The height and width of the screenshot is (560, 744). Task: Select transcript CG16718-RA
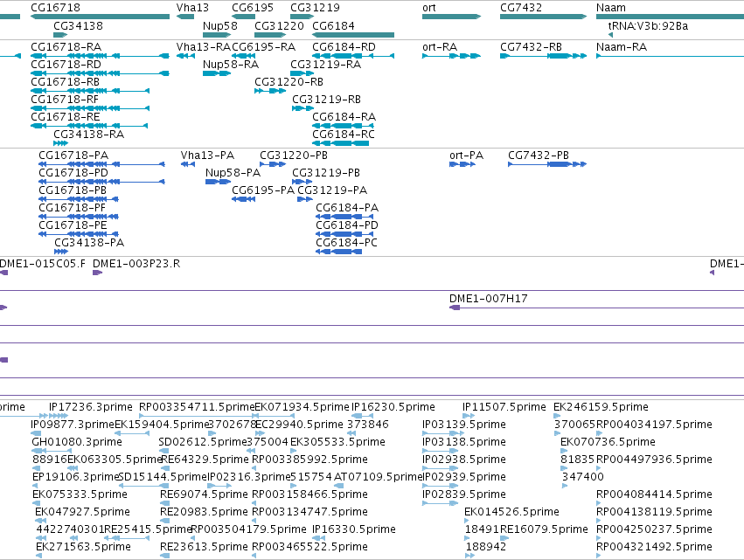66,47
